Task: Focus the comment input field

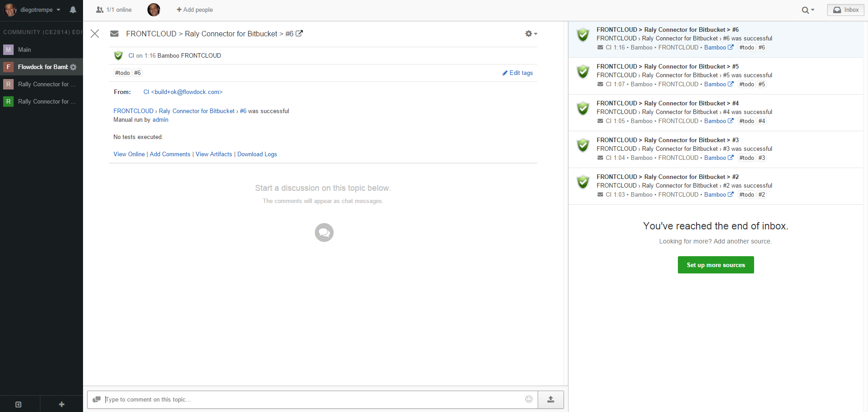Action: point(313,400)
